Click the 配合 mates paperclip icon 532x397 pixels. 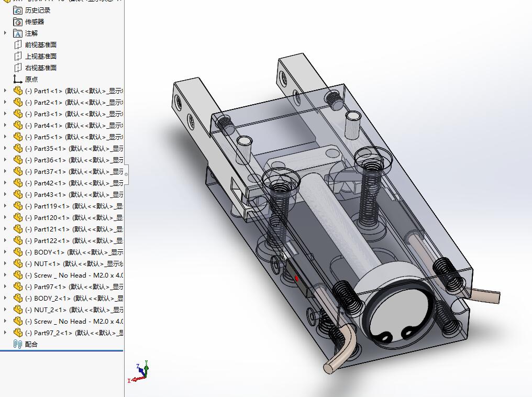18,345
